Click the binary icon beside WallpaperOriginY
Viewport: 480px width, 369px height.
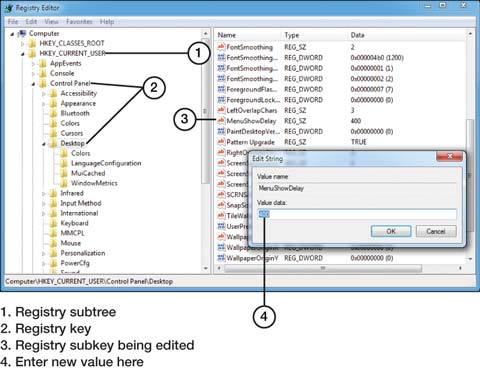coord(221,258)
